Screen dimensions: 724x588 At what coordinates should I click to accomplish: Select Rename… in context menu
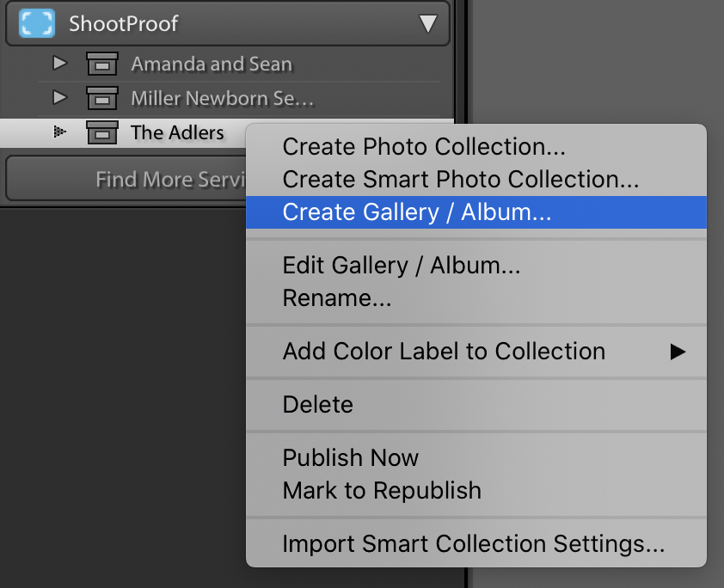pos(476,298)
